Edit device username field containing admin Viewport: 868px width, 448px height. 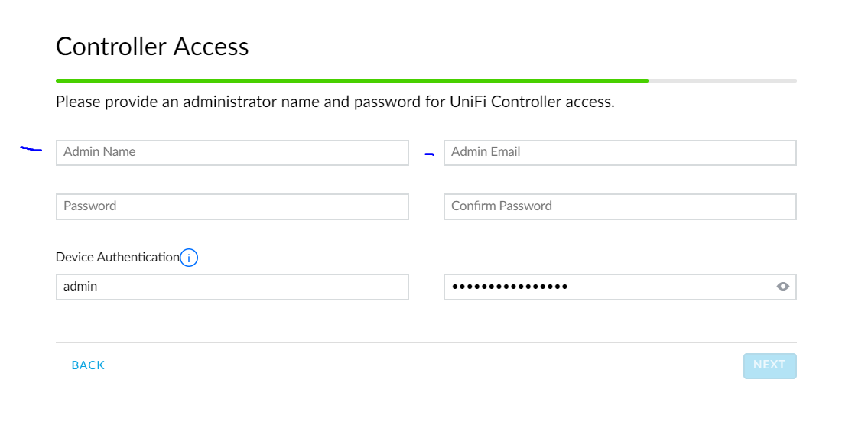(232, 287)
